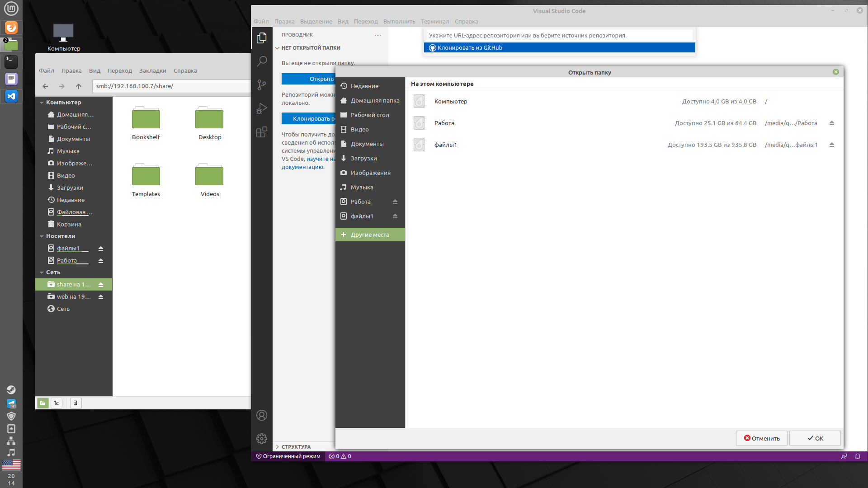Select Домашняя папка in the dialog sidebar
The image size is (868, 488).
click(370, 100)
